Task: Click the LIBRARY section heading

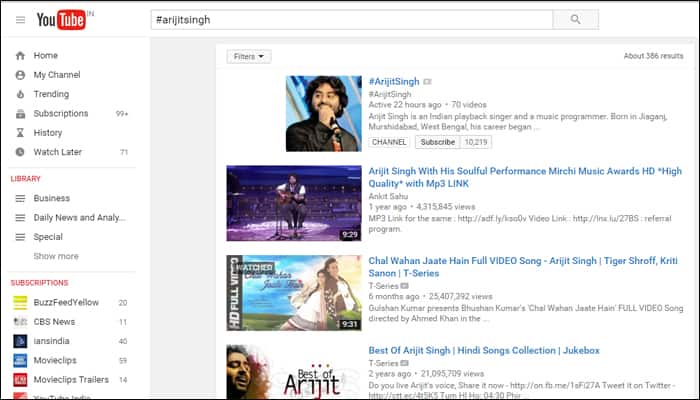Action: coord(25,179)
